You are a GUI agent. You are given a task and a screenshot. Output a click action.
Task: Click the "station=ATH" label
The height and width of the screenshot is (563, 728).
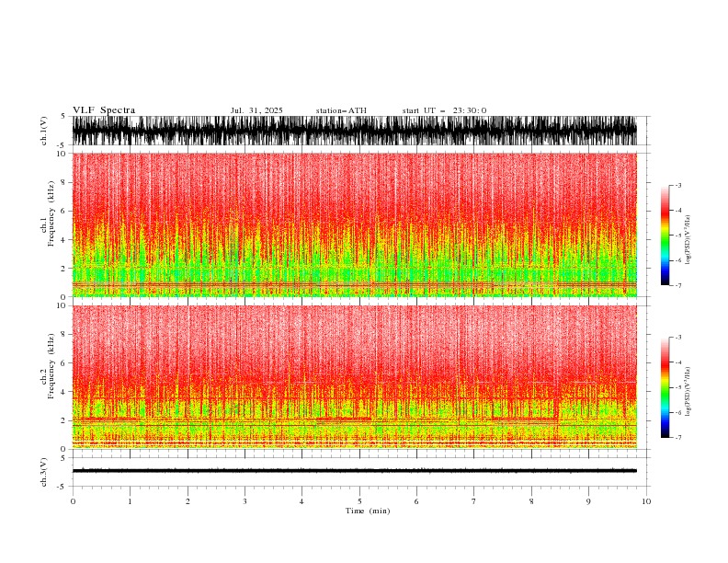coord(341,110)
